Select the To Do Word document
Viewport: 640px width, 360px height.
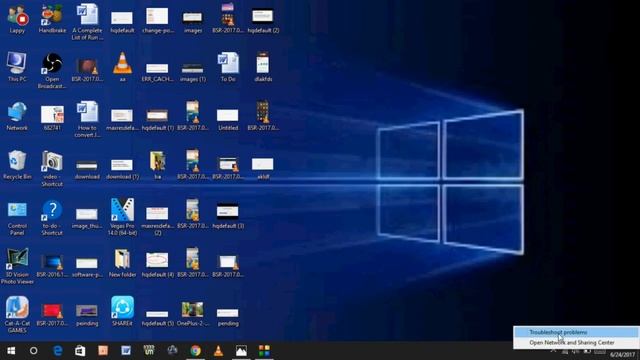coord(228,67)
